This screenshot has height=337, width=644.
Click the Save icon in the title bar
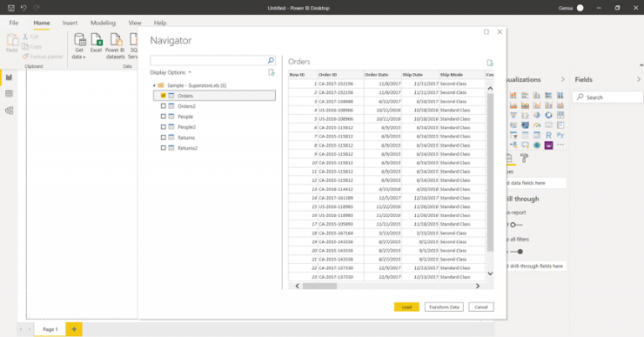point(11,8)
